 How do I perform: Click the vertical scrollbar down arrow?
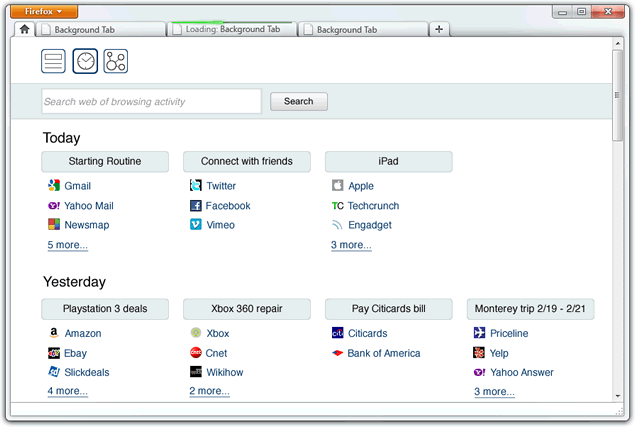click(x=619, y=396)
